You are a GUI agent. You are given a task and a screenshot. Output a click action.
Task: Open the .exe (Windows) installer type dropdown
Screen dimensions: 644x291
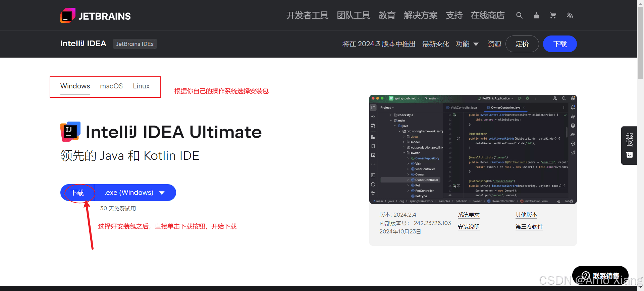tap(135, 193)
